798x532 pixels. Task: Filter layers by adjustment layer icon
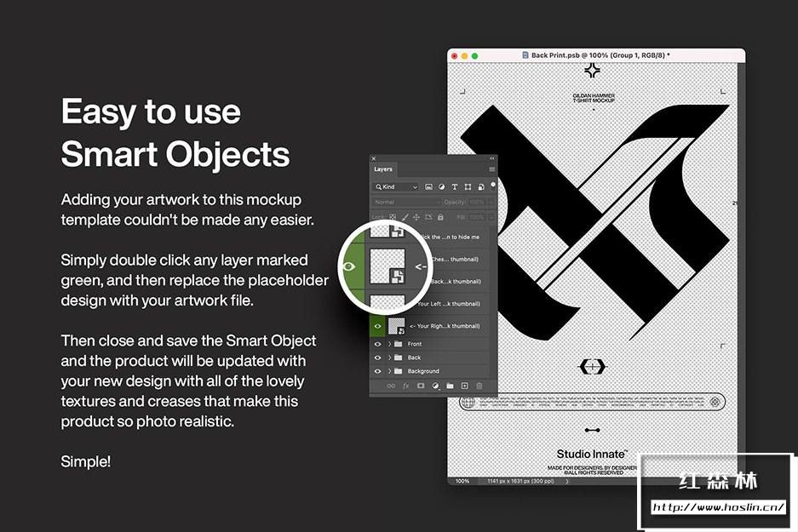[x=442, y=187]
